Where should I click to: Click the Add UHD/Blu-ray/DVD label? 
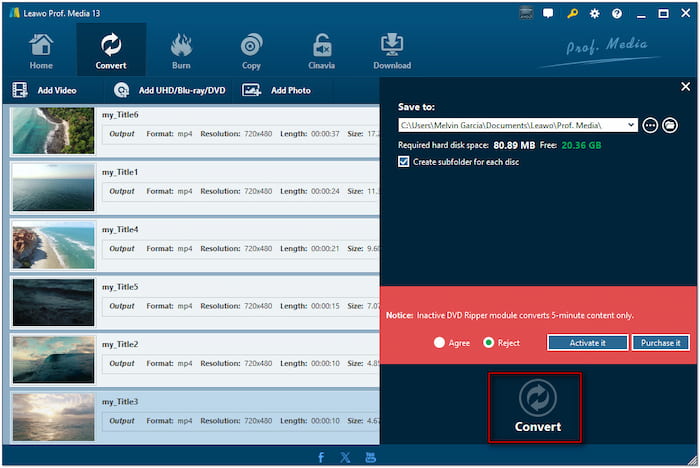coord(182,90)
